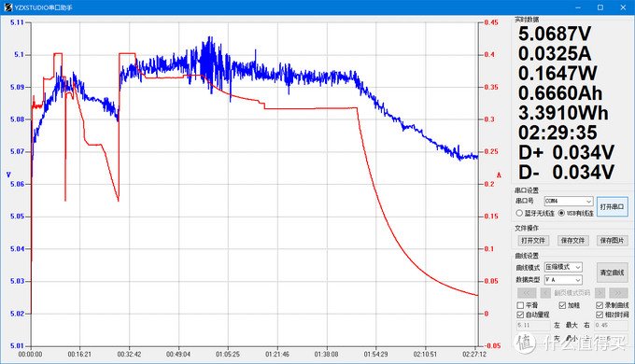Open the 数据类型 V A dropdown
Viewport: 635px width, 364px height.
[563, 280]
